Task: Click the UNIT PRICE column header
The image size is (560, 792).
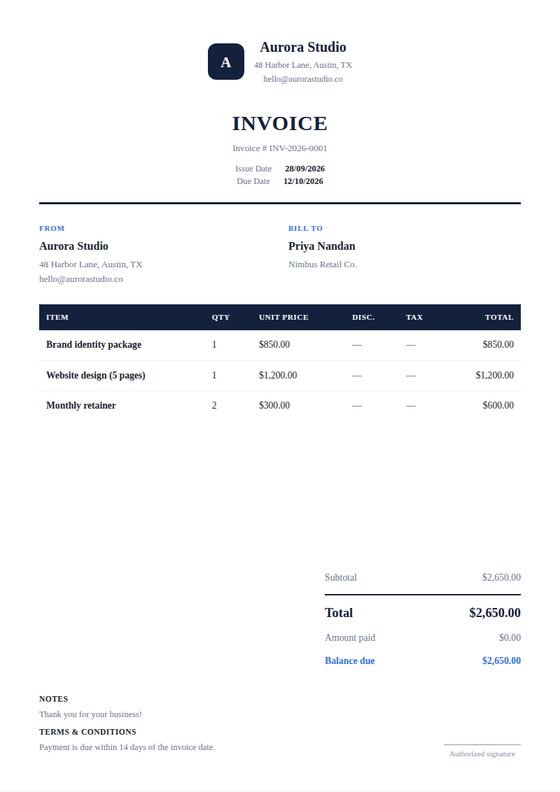Action: 284,317
